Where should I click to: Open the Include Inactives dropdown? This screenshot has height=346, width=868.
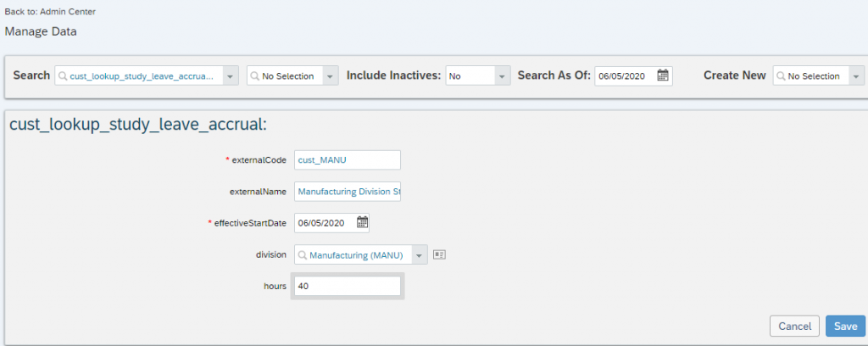(x=502, y=76)
